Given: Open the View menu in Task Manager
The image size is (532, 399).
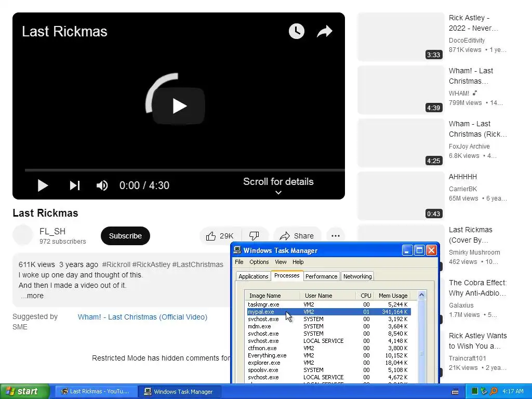Looking at the screenshot, I should pyautogui.click(x=281, y=262).
